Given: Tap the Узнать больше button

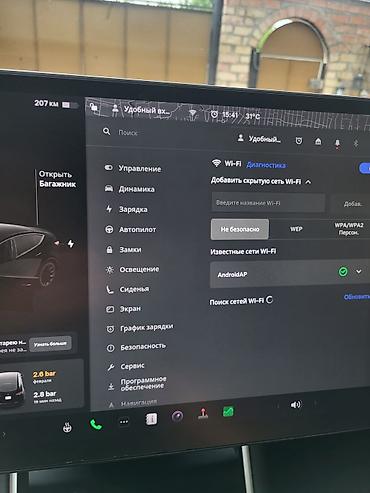Looking at the screenshot, I should click(50, 344).
